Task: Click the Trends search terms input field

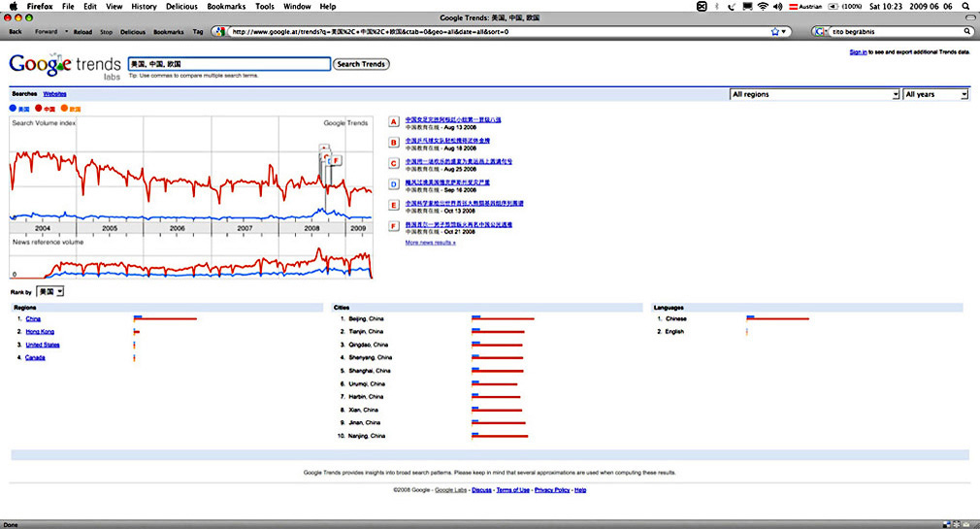Action: click(x=229, y=64)
